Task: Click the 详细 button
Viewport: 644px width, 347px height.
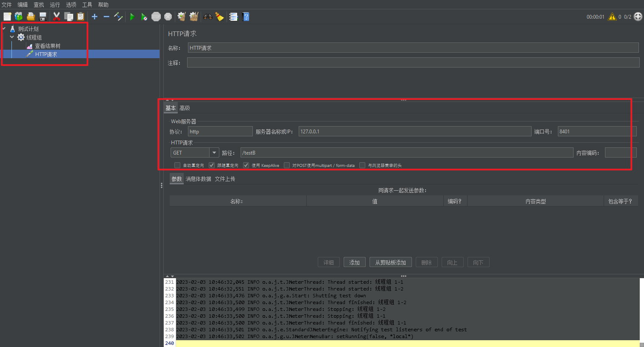Action: click(x=328, y=262)
